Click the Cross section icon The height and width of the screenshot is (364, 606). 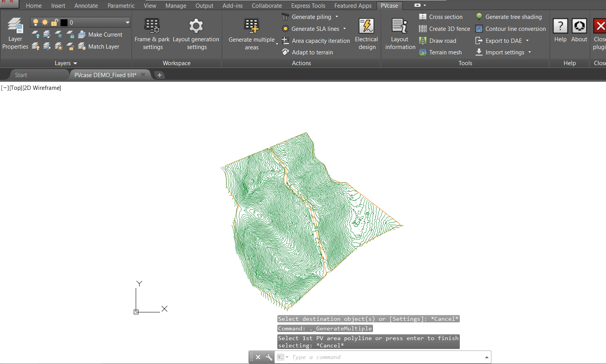423,17
